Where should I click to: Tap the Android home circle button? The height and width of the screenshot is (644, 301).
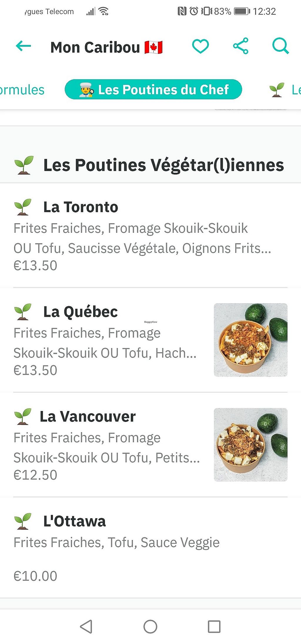point(150,627)
